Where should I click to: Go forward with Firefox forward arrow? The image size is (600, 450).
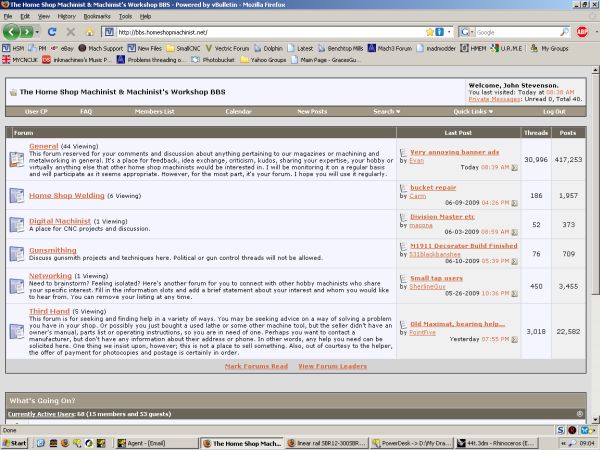click(x=27, y=32)
